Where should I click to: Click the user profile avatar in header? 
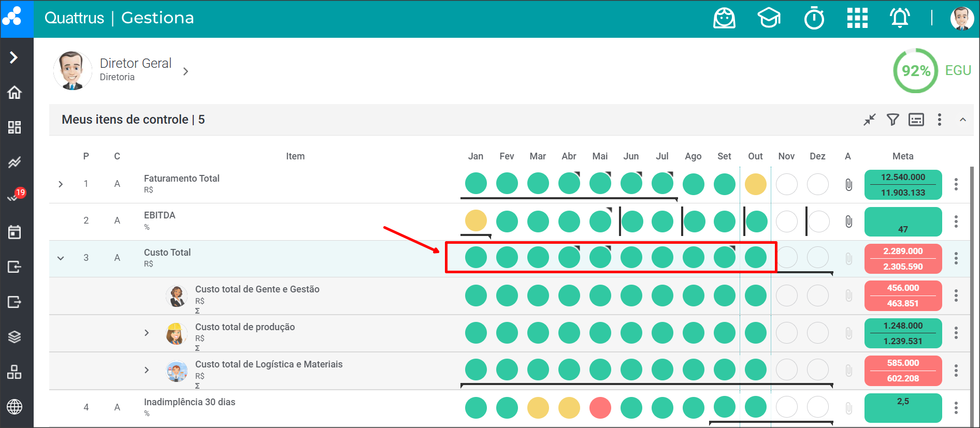tap(962, 19)
